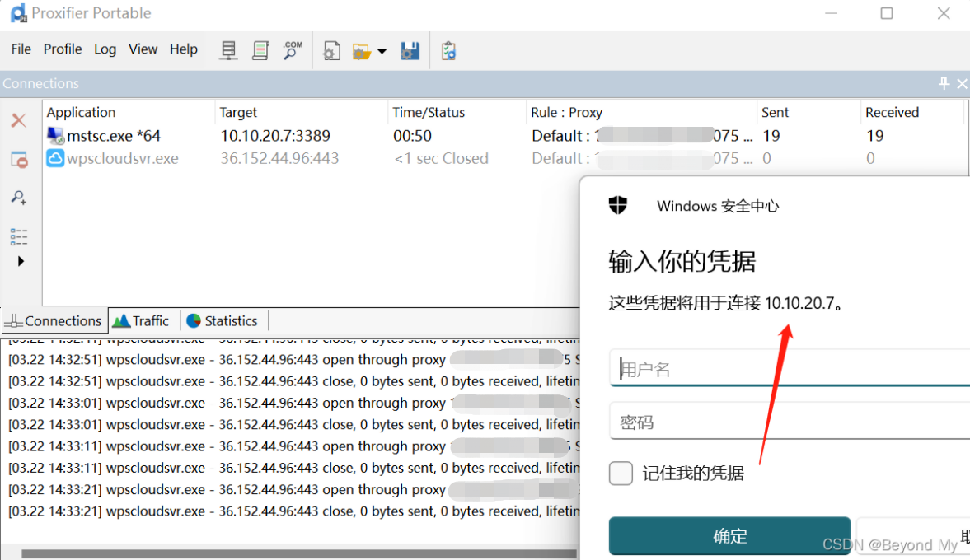Open the Proxy Checker clipboard icon
Image resolution: width=970 pixels, height=560 pixels.
point(448,51)
